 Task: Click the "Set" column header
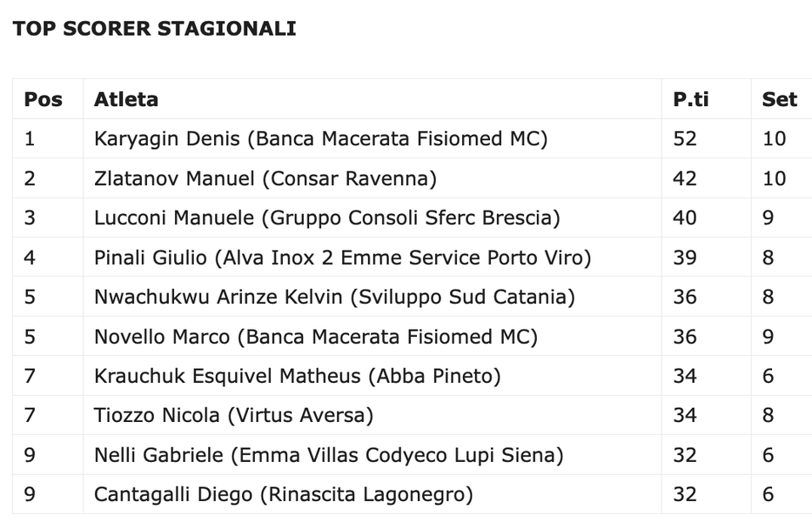pos(779,99)
